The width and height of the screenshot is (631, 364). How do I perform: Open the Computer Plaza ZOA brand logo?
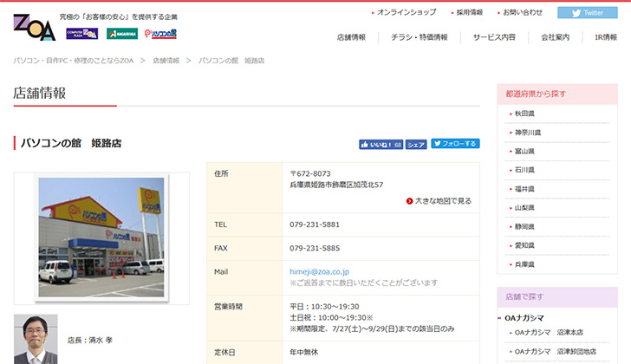(x=82, y=34)
